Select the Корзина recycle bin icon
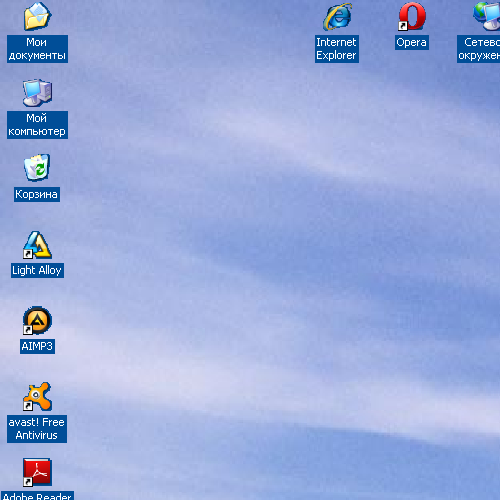 (37, 168)
